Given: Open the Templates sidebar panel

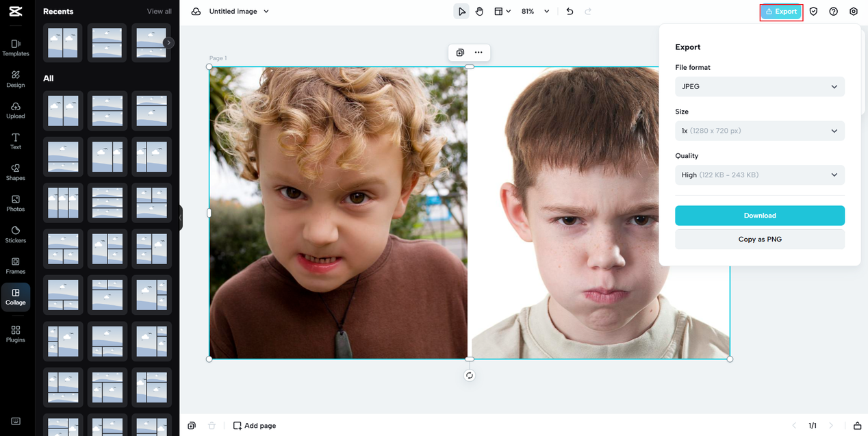Looking at the screenshot, I should pos(16,47).
